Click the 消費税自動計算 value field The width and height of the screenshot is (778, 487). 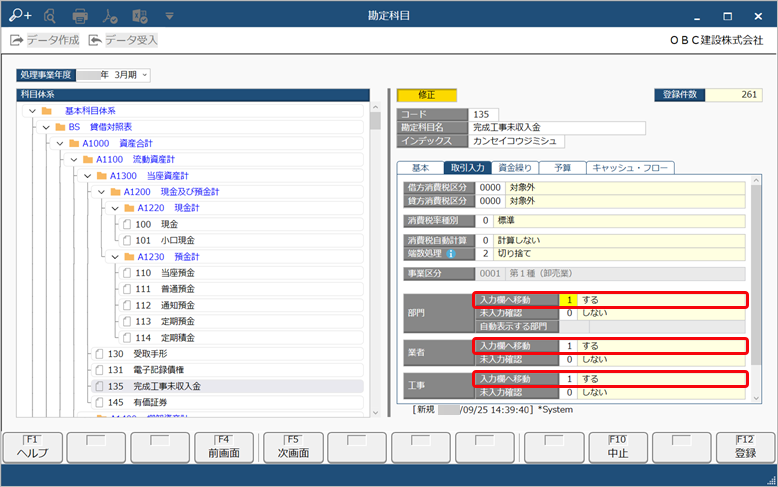610,240
